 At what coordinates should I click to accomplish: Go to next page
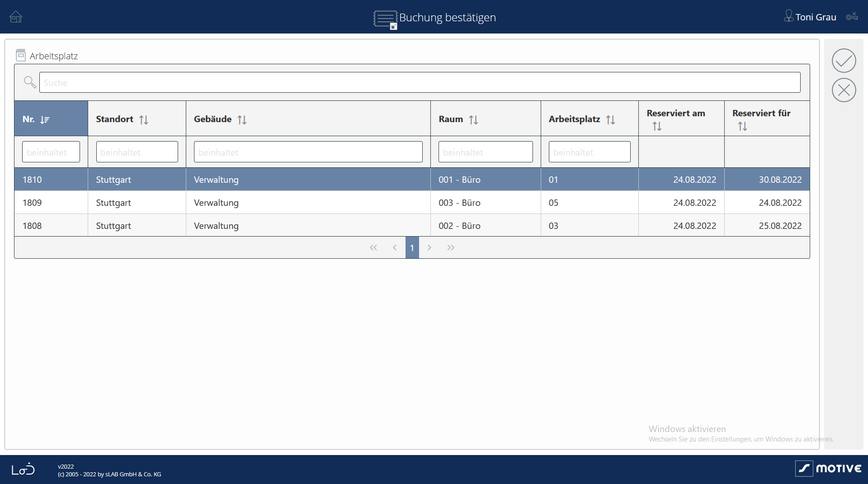tap(429, 247)
